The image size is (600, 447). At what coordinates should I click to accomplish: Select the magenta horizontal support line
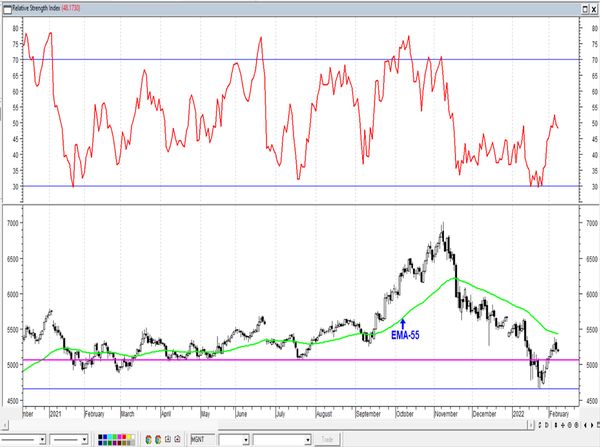pos(300,359)
